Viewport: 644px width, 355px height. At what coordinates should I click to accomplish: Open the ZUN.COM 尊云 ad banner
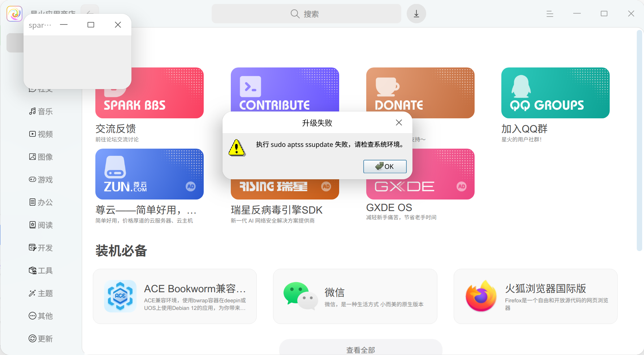150,174
